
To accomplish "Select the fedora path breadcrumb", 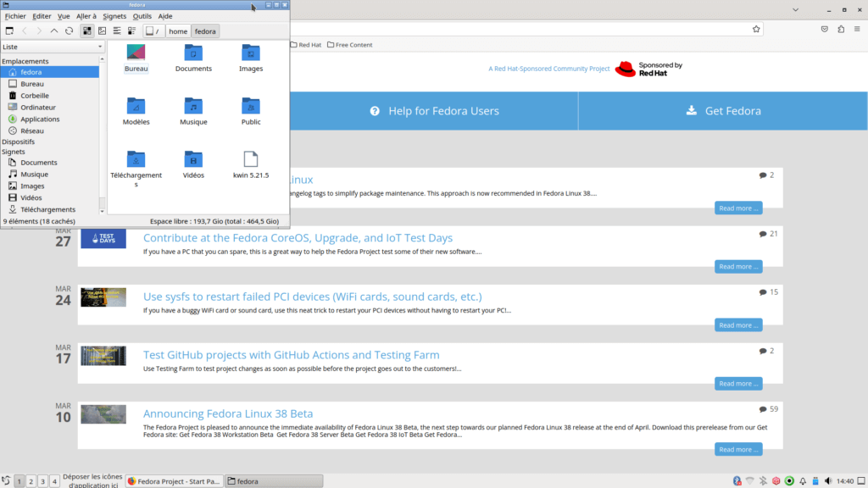I will point(205,31).
